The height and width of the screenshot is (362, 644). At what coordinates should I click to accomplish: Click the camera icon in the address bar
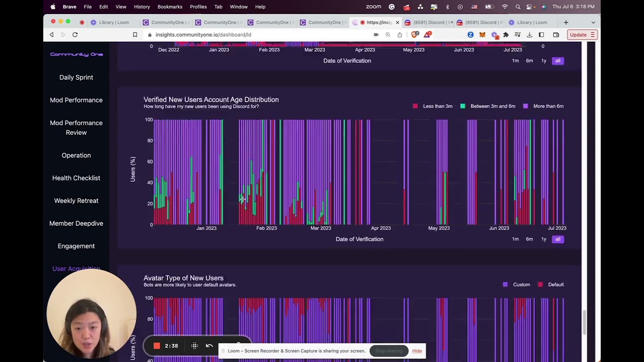point(376,35)
